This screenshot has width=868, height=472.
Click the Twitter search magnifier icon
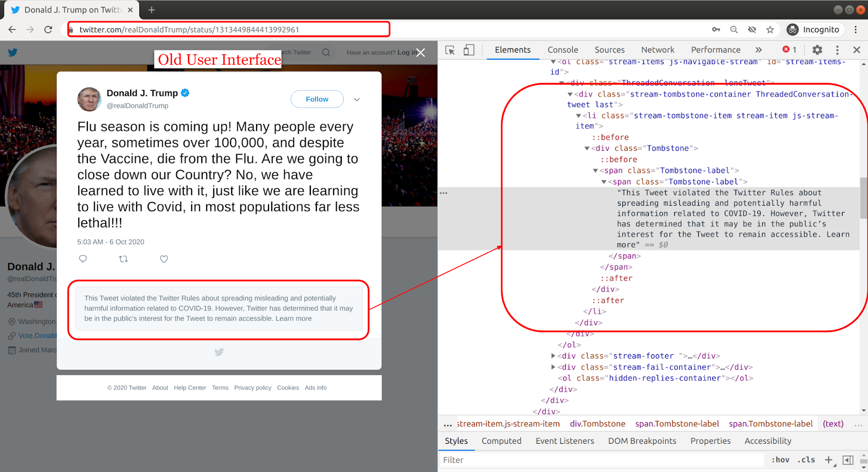click(326, 53)
